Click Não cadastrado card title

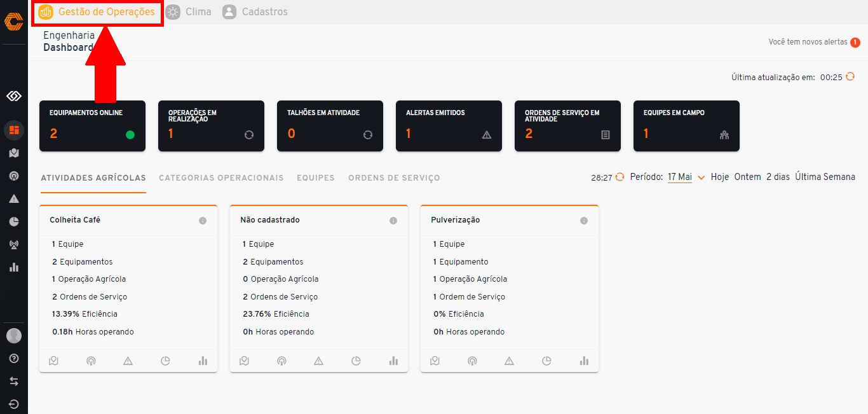[270, 220]
